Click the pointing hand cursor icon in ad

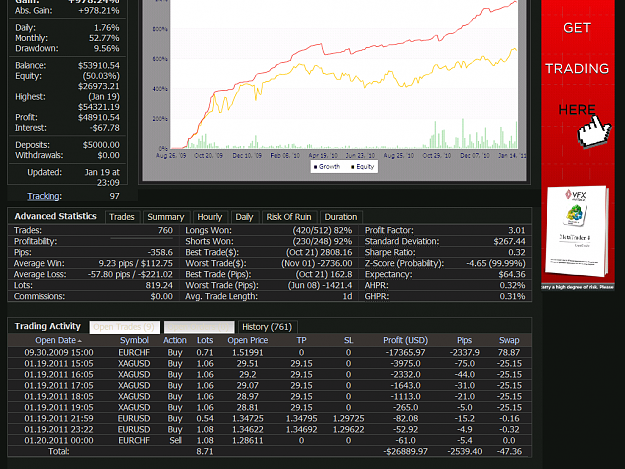[x=594, y=131]
